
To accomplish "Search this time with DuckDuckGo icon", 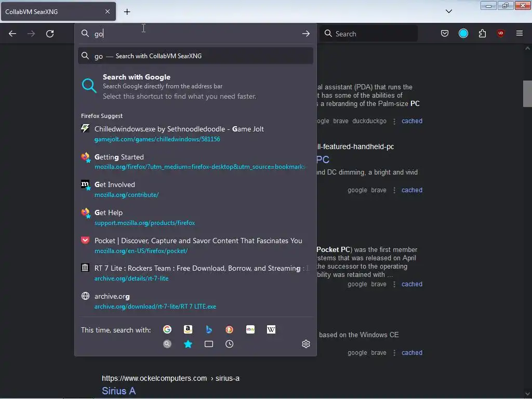I will click(x=229, y=329).
